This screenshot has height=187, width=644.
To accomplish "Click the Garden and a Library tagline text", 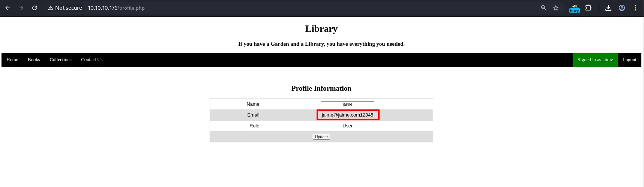I will pyautogui.click(x=321, y=44).
